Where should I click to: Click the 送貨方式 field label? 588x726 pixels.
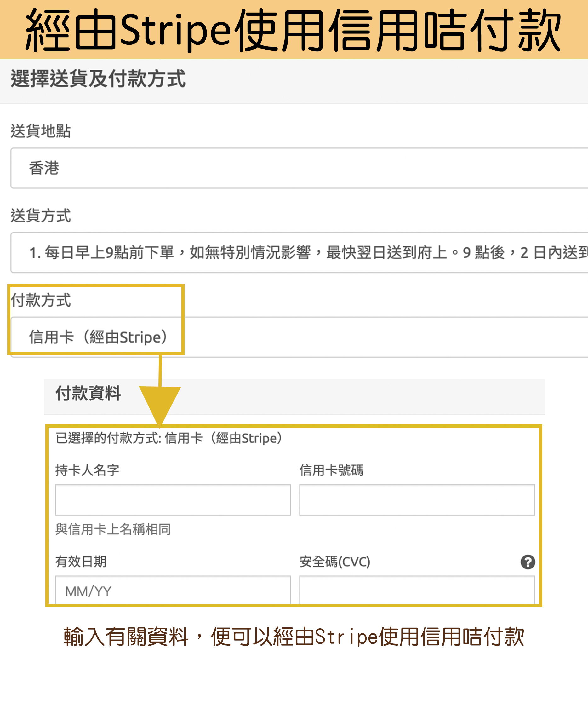[x=41, y=216]
